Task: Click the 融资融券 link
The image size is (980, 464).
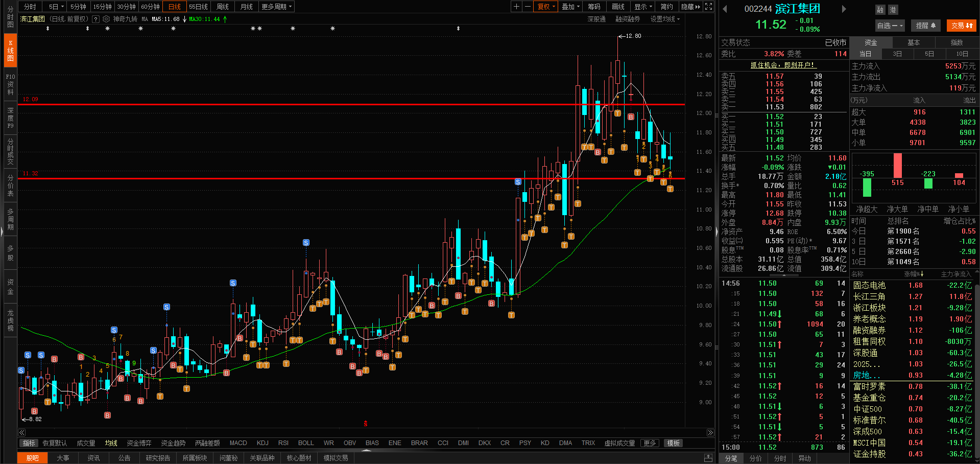Action: [628, 19]
